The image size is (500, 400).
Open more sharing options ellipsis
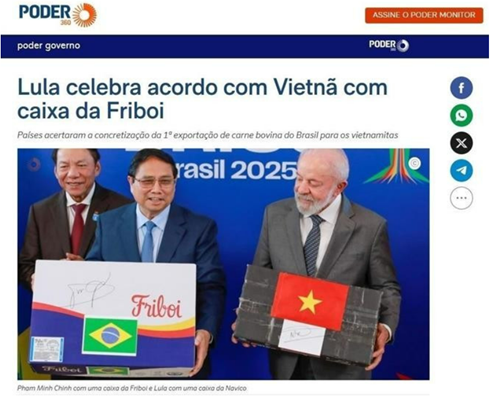(x=461, y=198)
